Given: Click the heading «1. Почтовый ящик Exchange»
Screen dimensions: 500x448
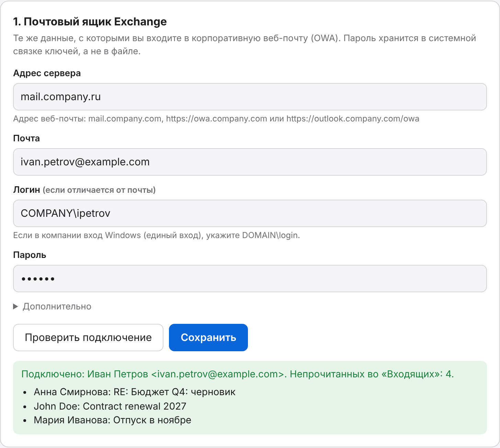Looking at the screenshot, I should click(x=90, y=22).
